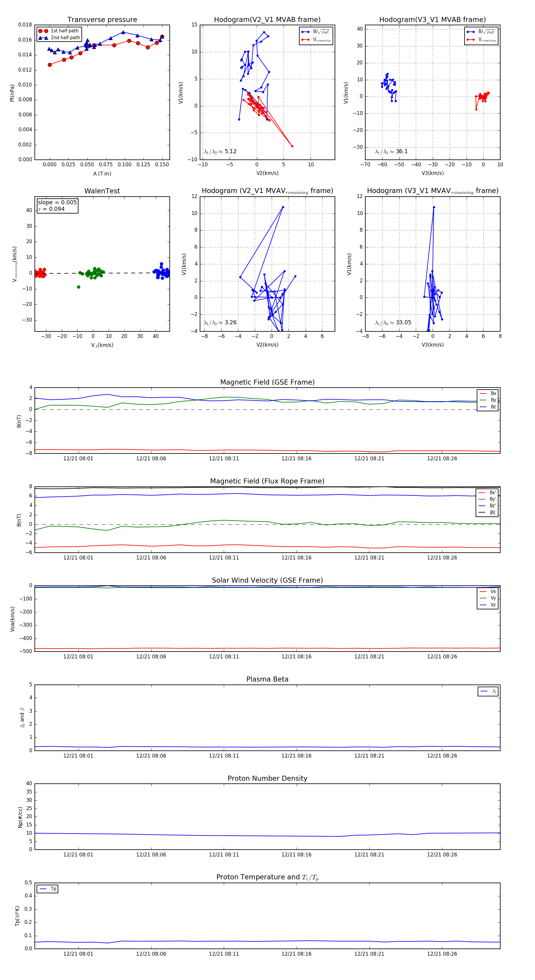535x980 pixels.
Task: Click the λ1/λ2 ≈ 3.26 annotation
Action: [x=220, y=323]
